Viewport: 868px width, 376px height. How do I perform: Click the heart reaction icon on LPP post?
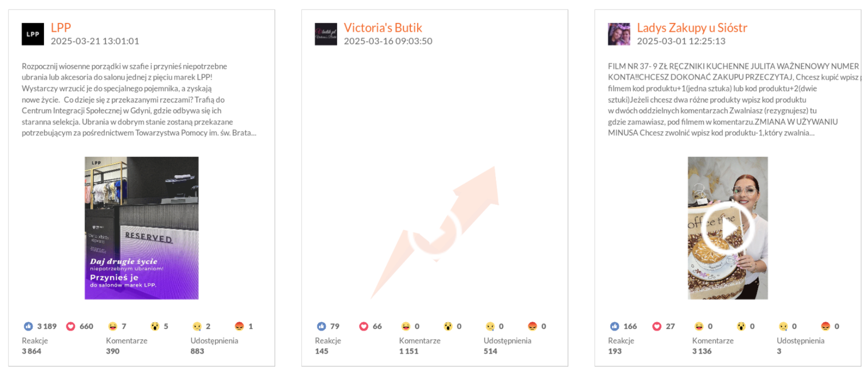[x=71, y=326]
